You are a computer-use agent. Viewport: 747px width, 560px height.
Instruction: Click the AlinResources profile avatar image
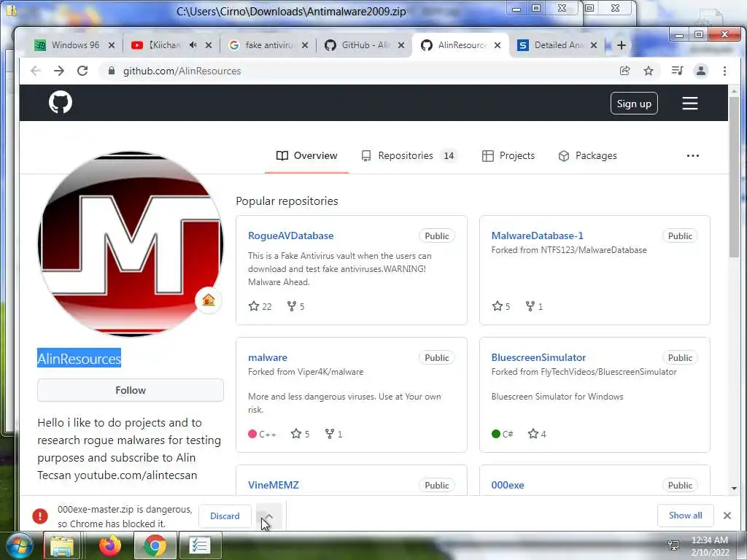click(x=130, y=244)
